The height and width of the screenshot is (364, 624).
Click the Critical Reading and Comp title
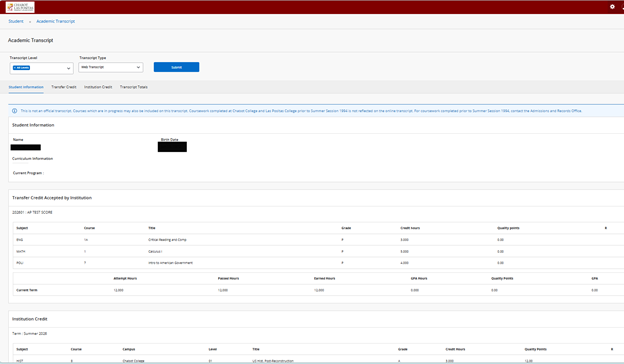[167, 240]
